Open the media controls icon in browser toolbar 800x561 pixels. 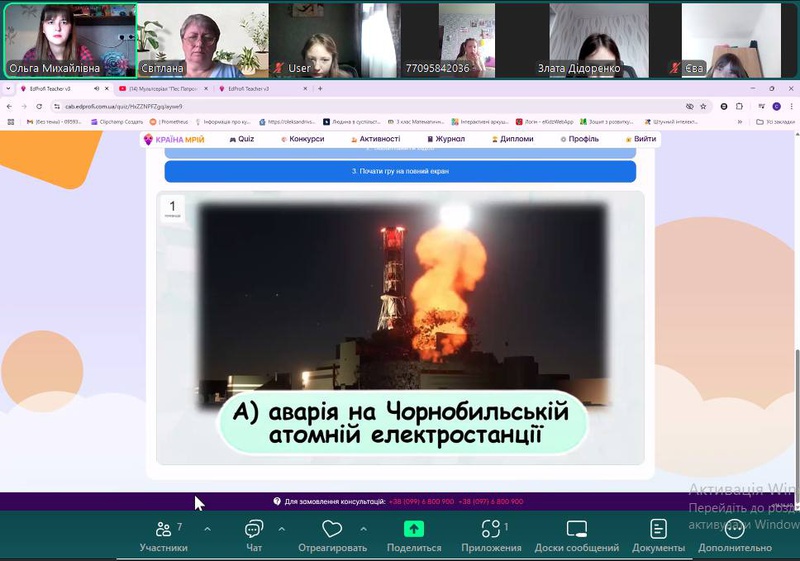[762, 106]
